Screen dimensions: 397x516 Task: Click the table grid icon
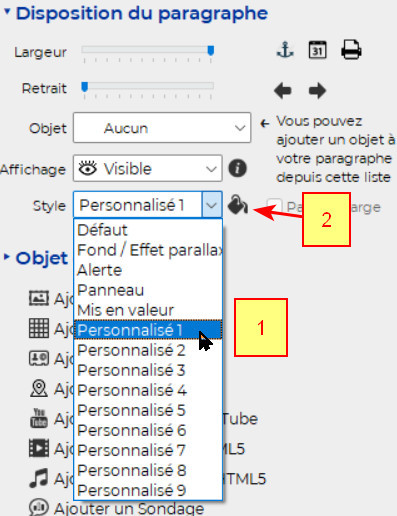39,328
